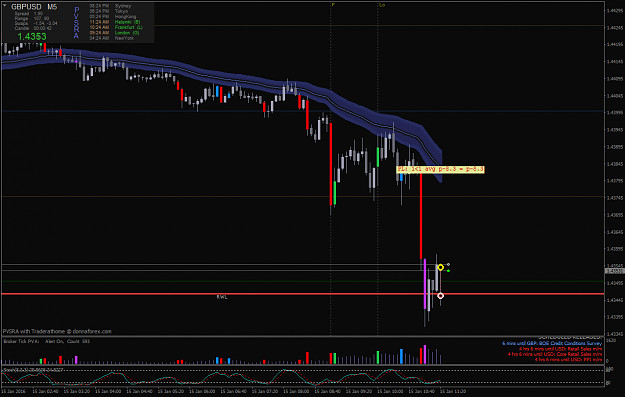Click the GBPUSD symbol label

click(26, 7)
